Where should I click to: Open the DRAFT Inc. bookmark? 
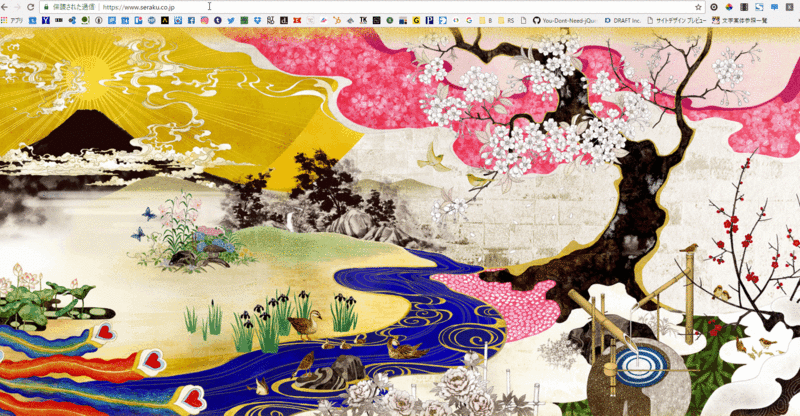click(x=622, y=20)
